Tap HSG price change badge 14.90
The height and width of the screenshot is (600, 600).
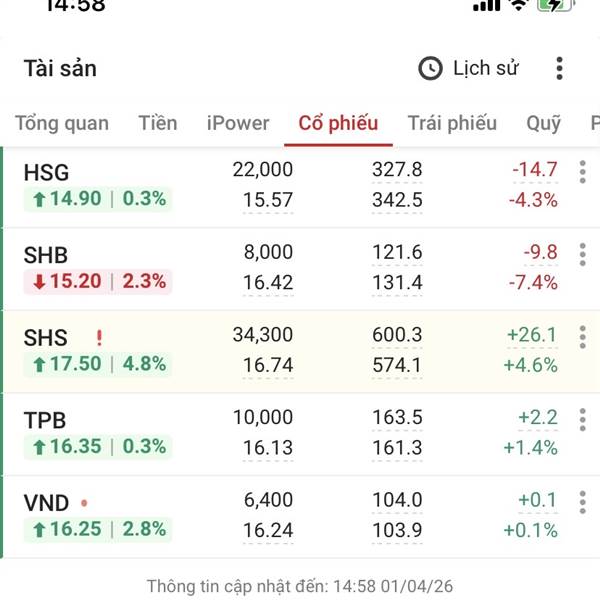click(x=97, y=199)
